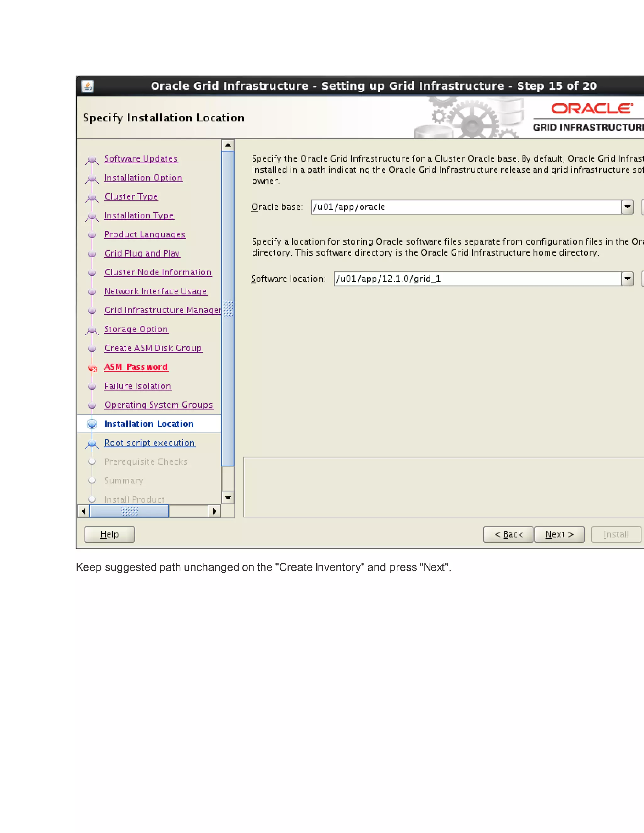Click the Java window icon in title bar
The image size is (644, 833).
pyautogui.click(x=88, y=86)
